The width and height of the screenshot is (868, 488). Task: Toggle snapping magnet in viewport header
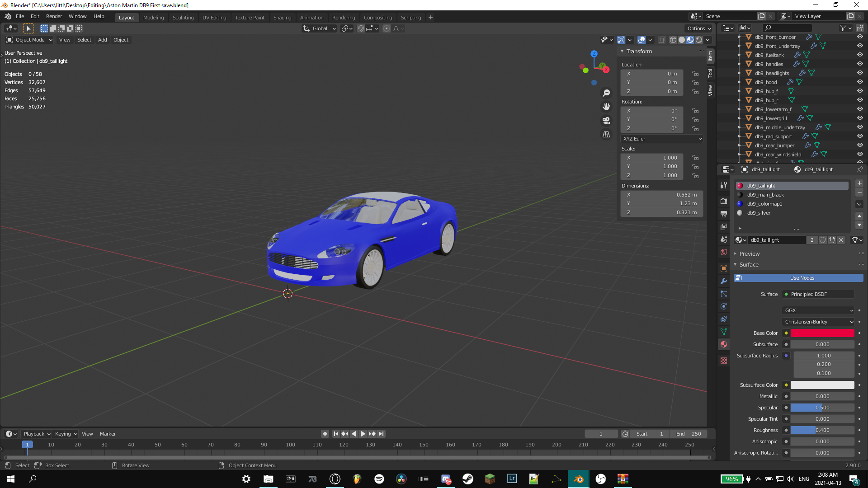coord(361,28)
